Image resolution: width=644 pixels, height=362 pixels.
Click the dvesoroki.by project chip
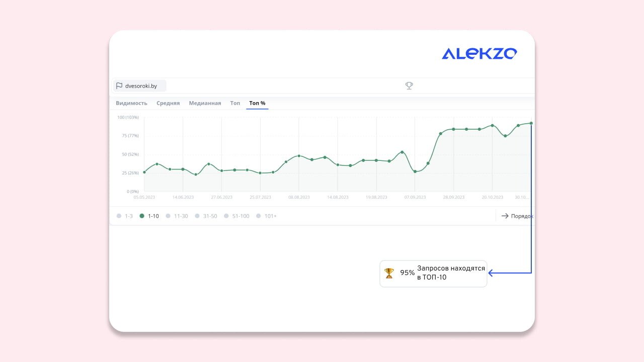coord(139,86)
